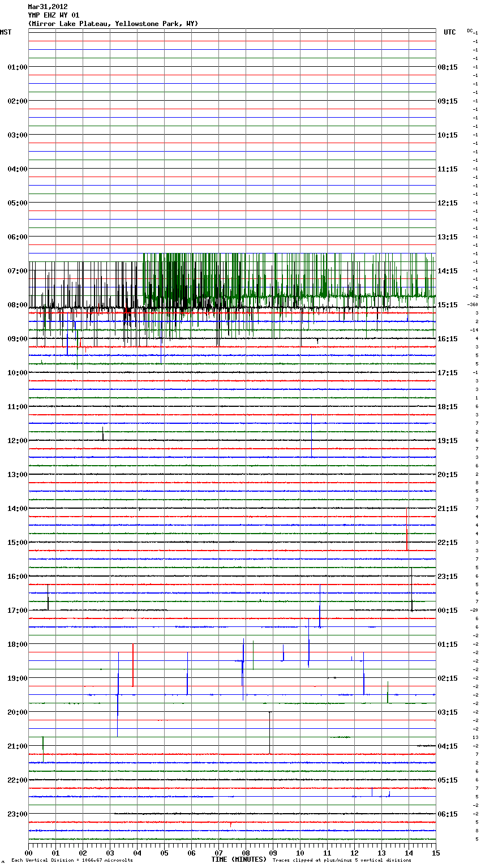The height and width of the screenshot is (868, 481).
Task: Click the MST time label '18:00'
Action: click(18, 644)
